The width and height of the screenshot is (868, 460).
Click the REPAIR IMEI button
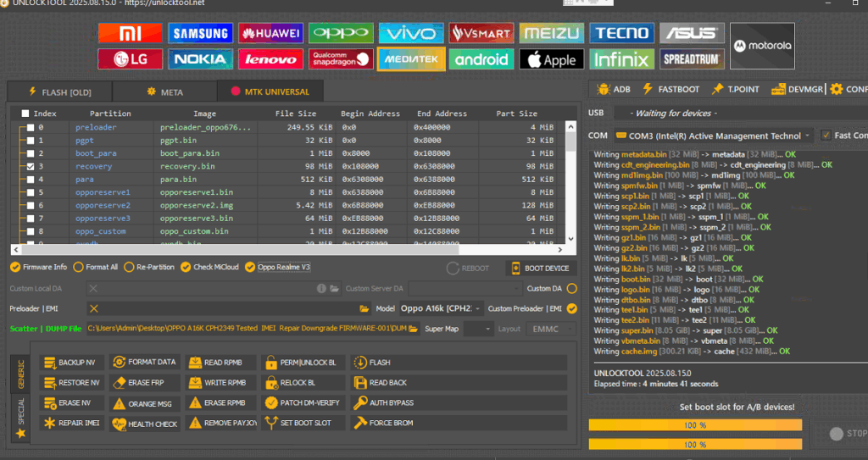pyautogui.click(x=72, y=424)
